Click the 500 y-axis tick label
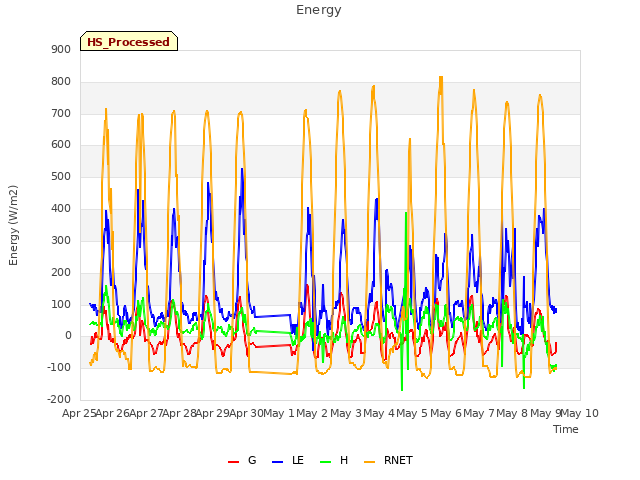This screenshot has width=640, height=480. 61,177
